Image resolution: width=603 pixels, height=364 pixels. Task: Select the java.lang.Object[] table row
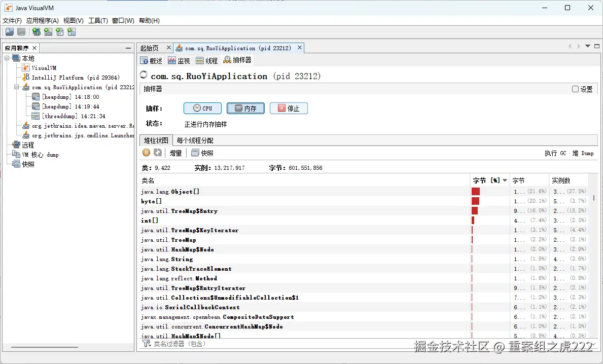(x=364, y=192)
